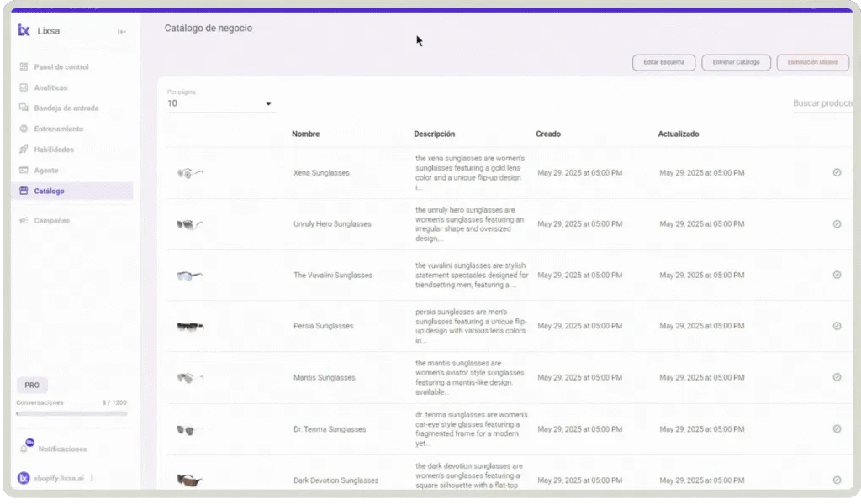Click the Editar Esquema button

663,62
